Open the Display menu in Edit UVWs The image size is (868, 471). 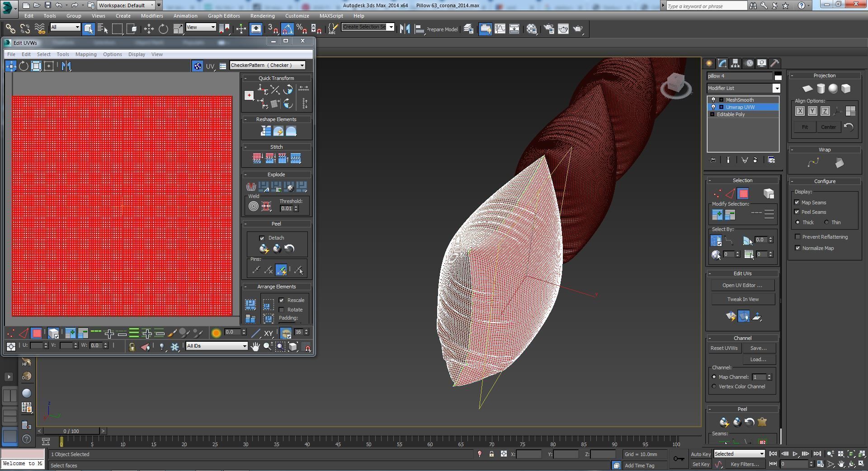click(137, 54)
